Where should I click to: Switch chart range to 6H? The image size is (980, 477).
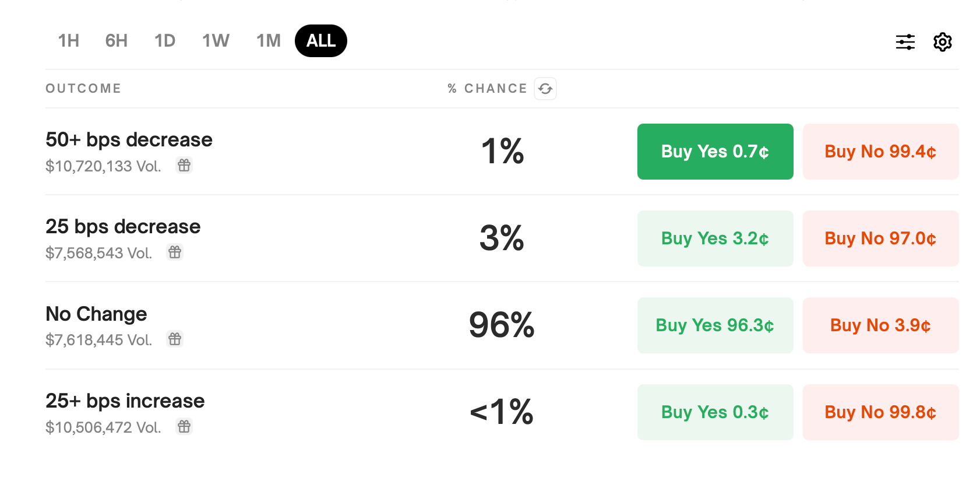click(115, 41)
